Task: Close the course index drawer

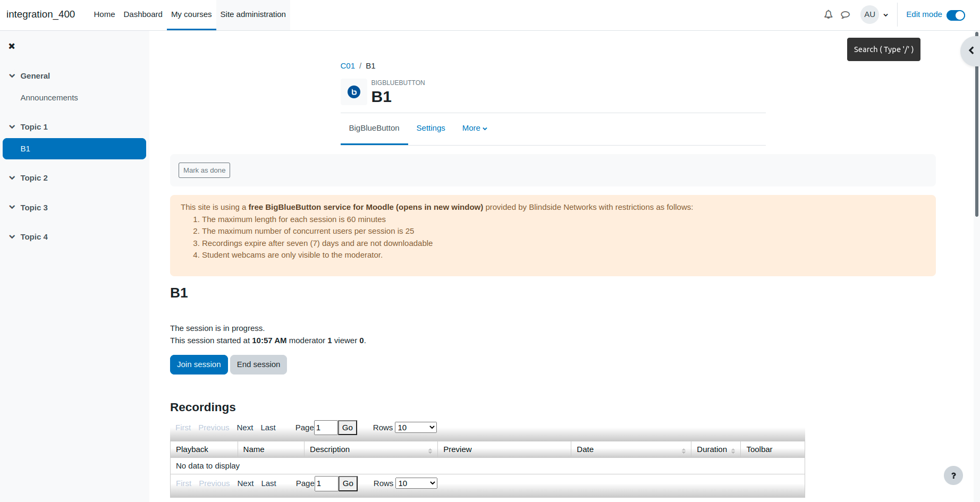Action: (x=12, y=46)
